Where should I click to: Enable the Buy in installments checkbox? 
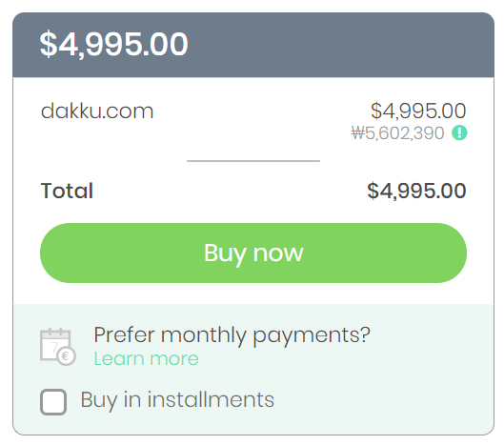tap(53, 402)
